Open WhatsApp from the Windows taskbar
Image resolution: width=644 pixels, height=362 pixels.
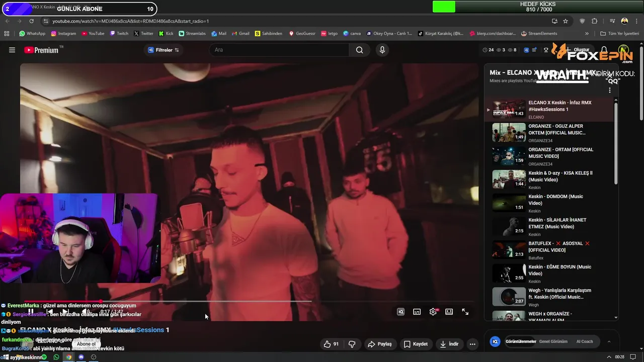tap(56, 357)
